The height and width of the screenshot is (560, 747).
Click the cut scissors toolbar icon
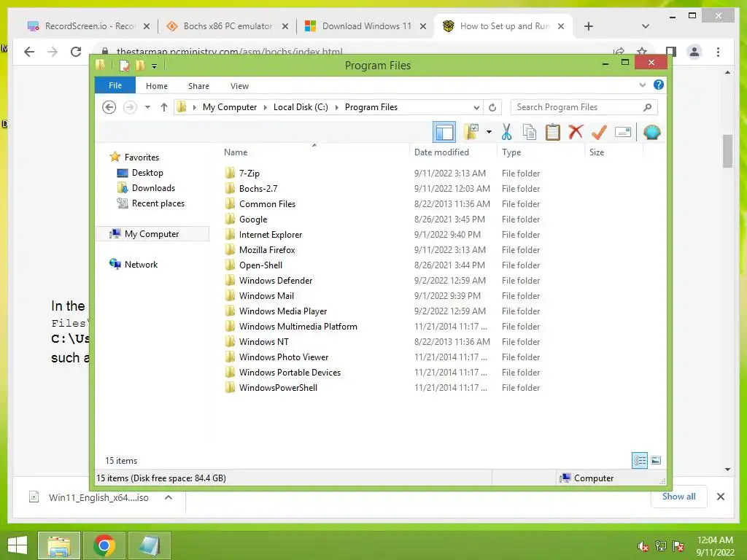point(506,133)
